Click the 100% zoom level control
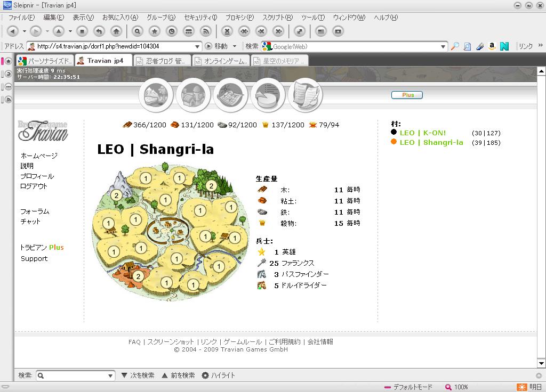Viewport: 546px width, 392px height. pos(457,387)
